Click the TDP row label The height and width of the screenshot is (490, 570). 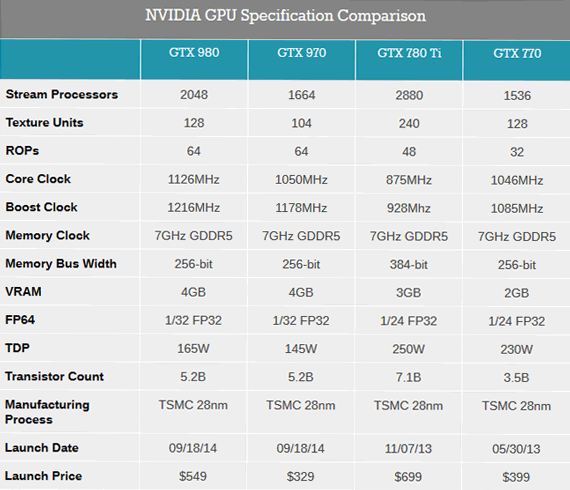[x=17, y=348]
